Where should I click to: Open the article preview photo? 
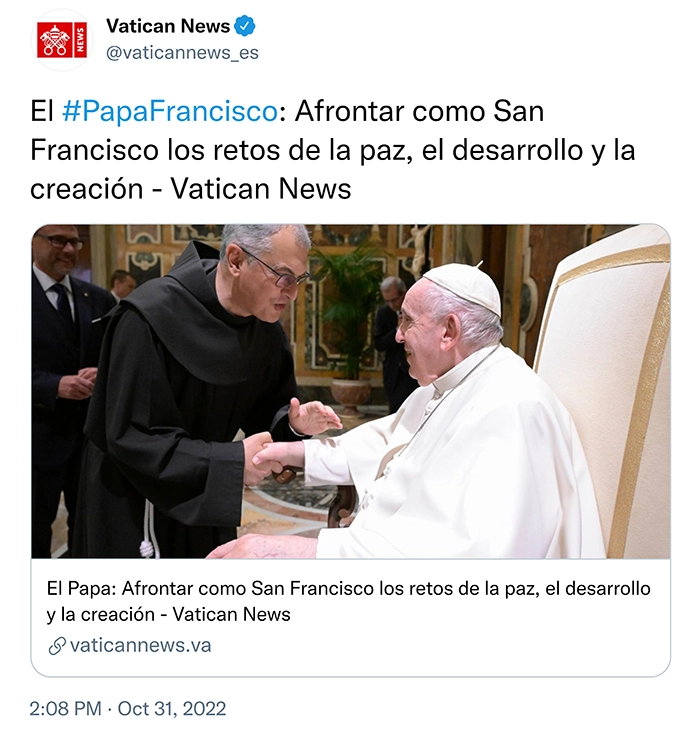tap(350, 391)
